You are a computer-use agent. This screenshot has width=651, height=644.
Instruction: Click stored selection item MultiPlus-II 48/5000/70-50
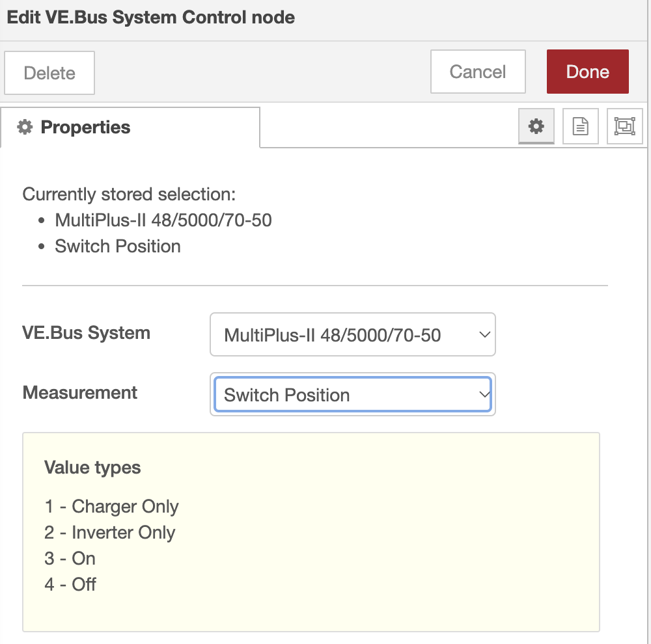(163, 221)
